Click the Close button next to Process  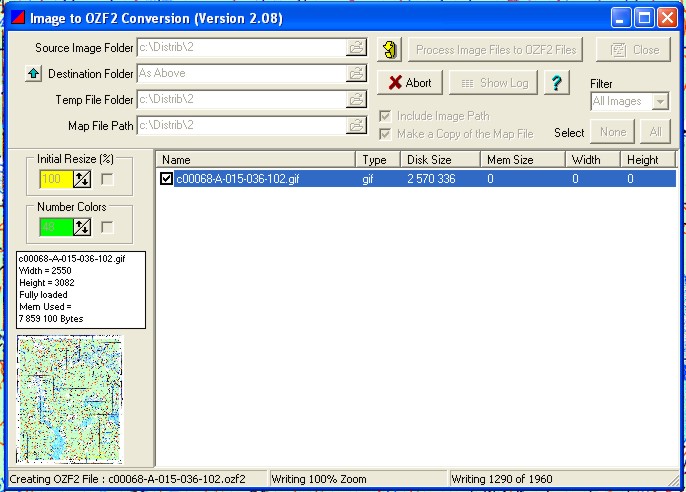pos(633,49)
